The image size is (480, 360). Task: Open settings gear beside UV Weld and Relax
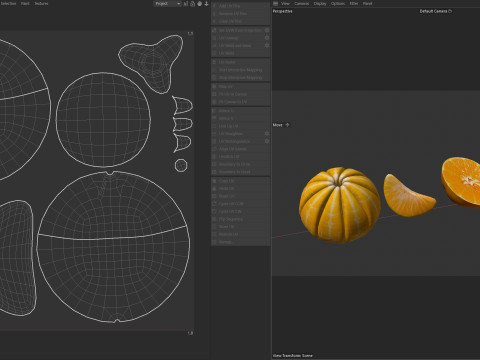coord(267,46)
